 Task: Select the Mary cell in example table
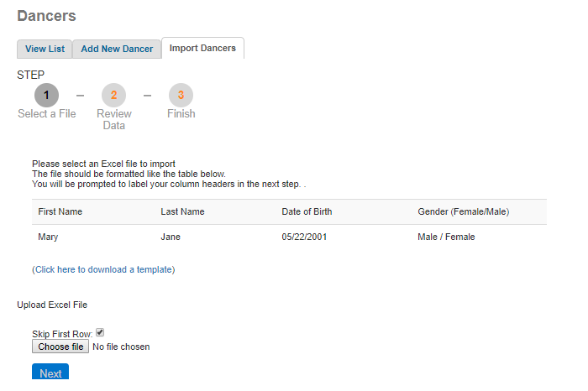click(x=49, y=237)
